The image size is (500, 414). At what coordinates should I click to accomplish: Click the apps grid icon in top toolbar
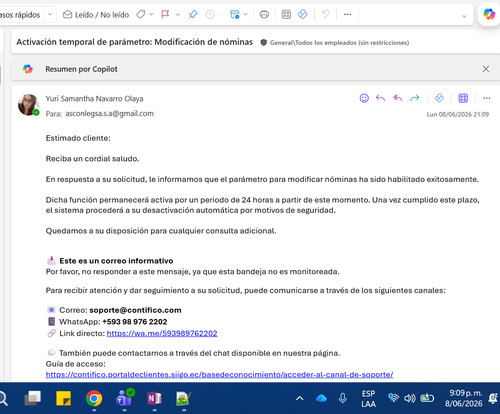point(286,14)
